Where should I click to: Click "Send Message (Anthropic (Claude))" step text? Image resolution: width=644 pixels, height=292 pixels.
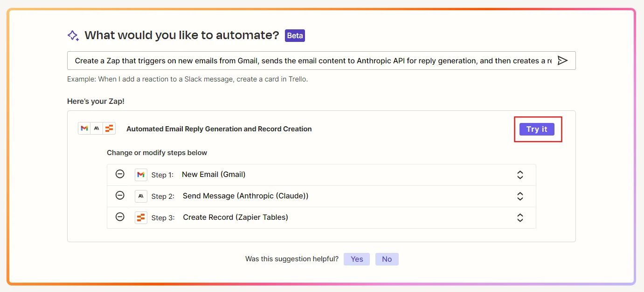click(x=246, y=196)
